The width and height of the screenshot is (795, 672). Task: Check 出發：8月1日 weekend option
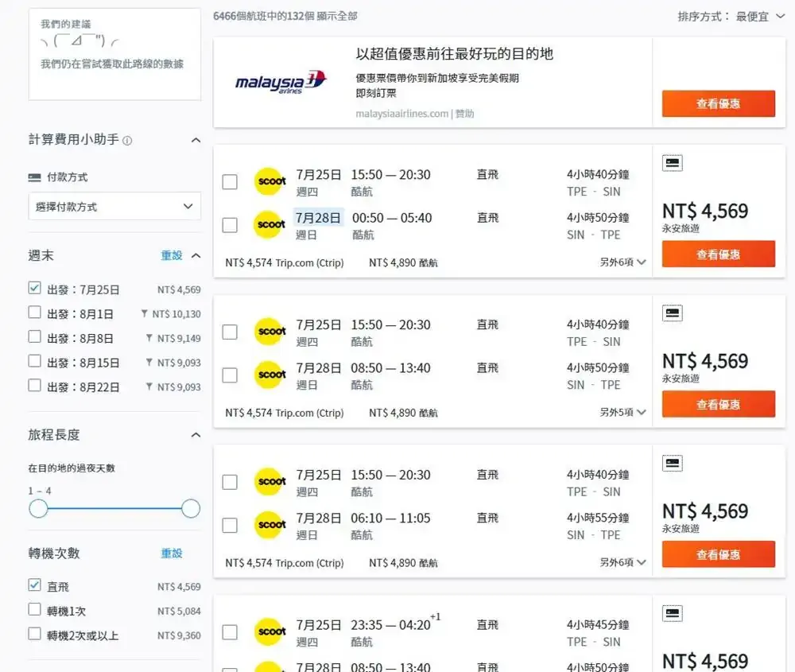coord(34,313)
